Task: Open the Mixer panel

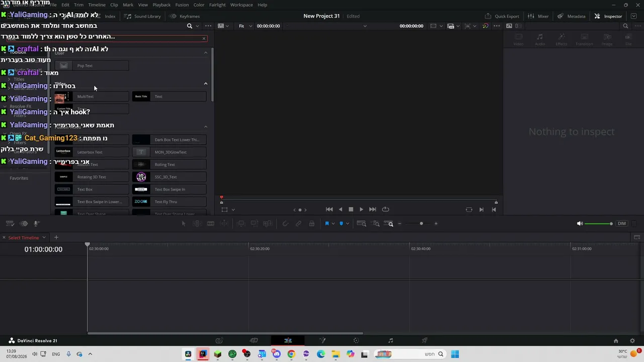Action: click(538, 16)
